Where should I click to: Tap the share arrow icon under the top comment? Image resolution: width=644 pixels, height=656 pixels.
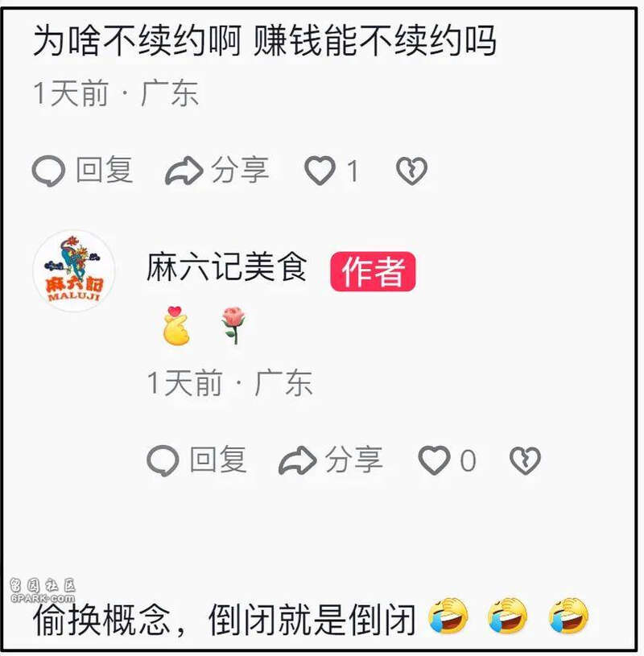coord(184,171)
